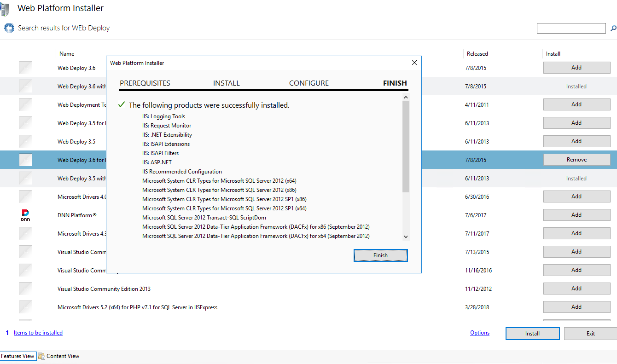
Task: Select 'IIS: ASP.NET' entry
Action: [157, 162]
